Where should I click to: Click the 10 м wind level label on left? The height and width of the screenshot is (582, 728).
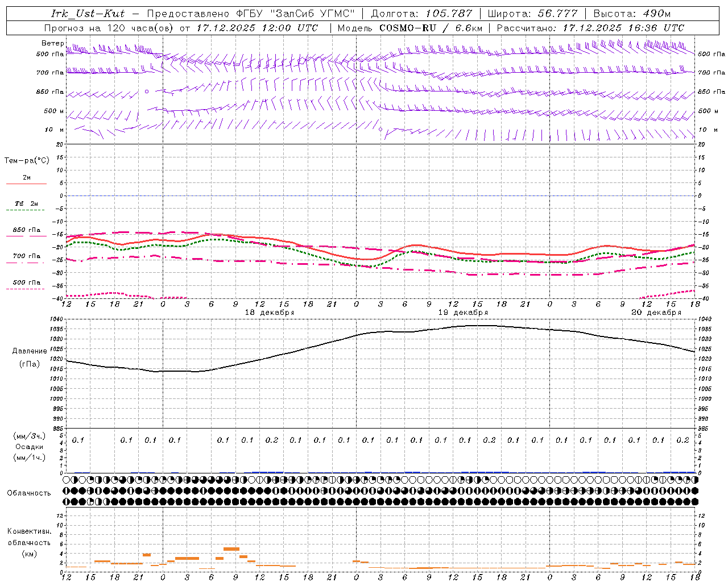[x=54, y=130]
